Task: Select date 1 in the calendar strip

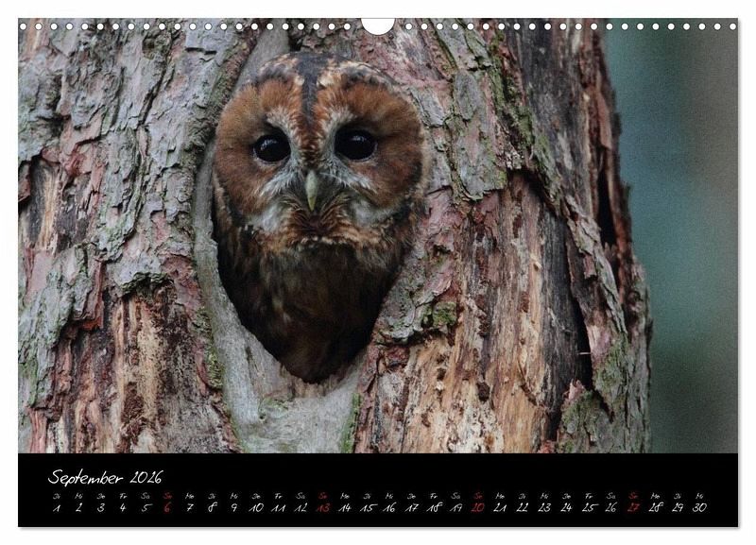Action: pyautogui.click(x=57, y=507)
